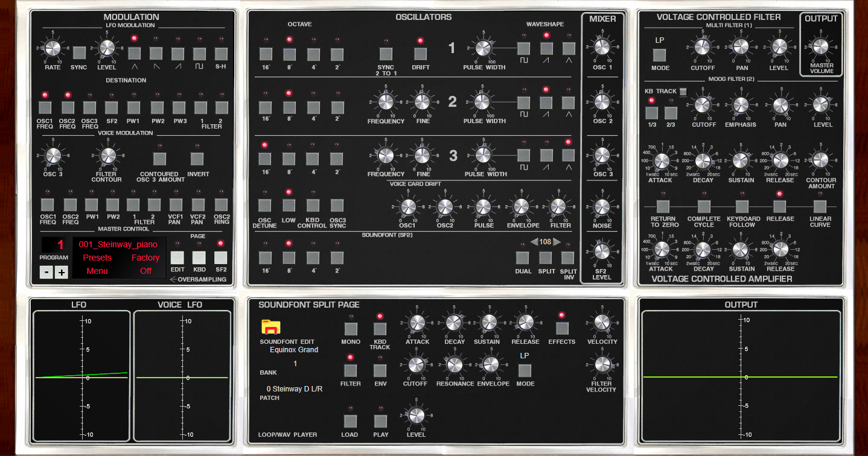
Task: Open the Factory bank selector
Action: tap(145, 258)
